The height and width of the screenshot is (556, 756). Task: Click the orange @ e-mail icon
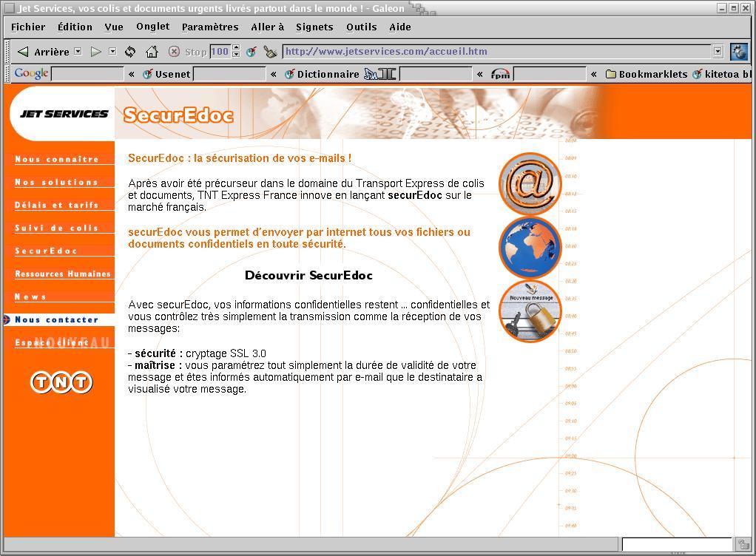coord(530,183)
